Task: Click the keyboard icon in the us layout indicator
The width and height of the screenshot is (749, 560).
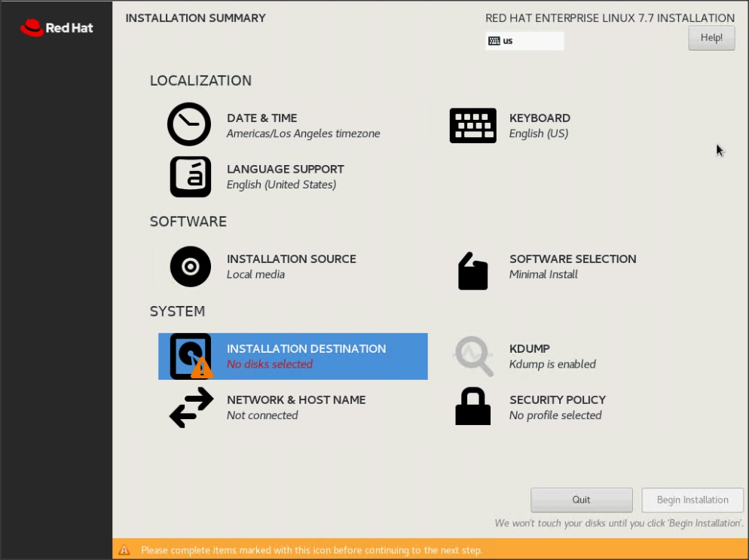Action: [494, 41]
